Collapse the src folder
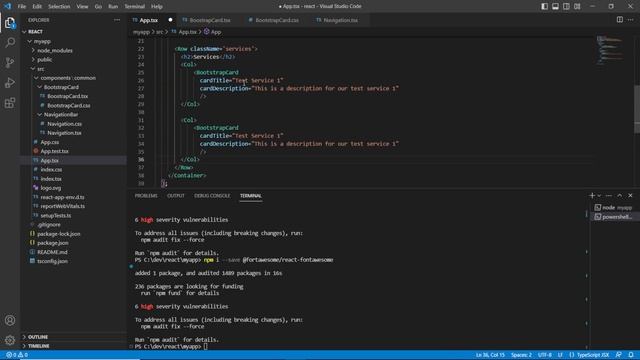Screen dimensions: 640x360 pyautogui.click(x=73, y=69)
